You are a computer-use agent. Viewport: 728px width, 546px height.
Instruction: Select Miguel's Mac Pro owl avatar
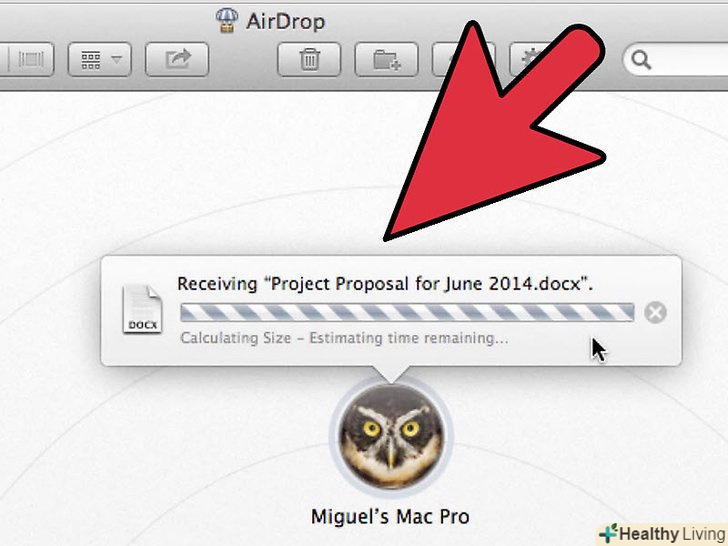(x=391, y=436)
